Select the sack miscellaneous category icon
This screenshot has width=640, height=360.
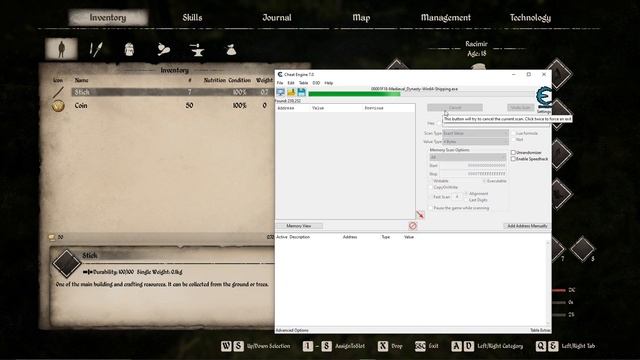point(231,50)
